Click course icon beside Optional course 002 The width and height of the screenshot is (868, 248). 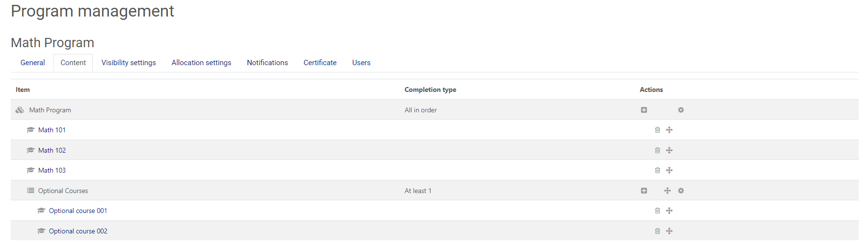tap(41, 231)
